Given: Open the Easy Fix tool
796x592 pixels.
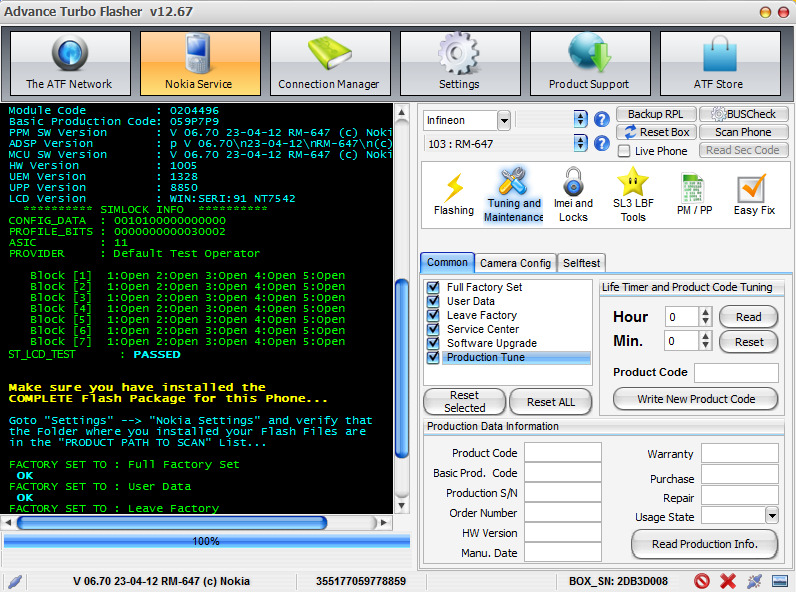Looking at the screenshot, I should (754, 195).
